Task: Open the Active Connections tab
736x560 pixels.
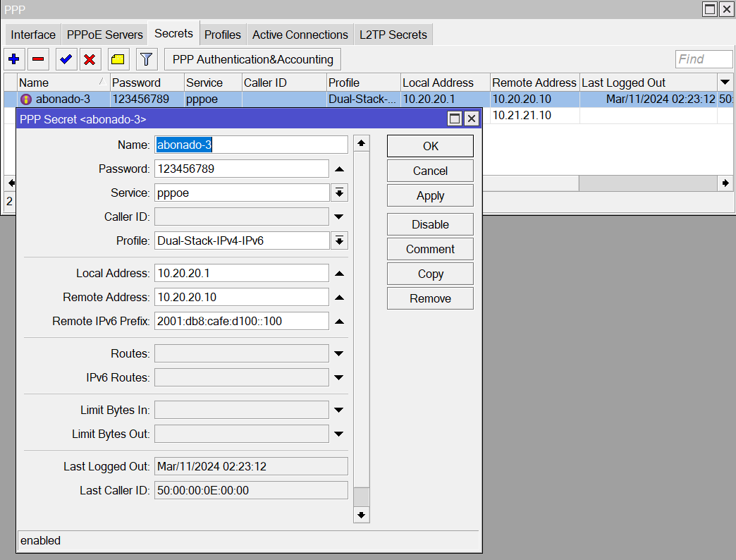Action: tap(299, 33)
